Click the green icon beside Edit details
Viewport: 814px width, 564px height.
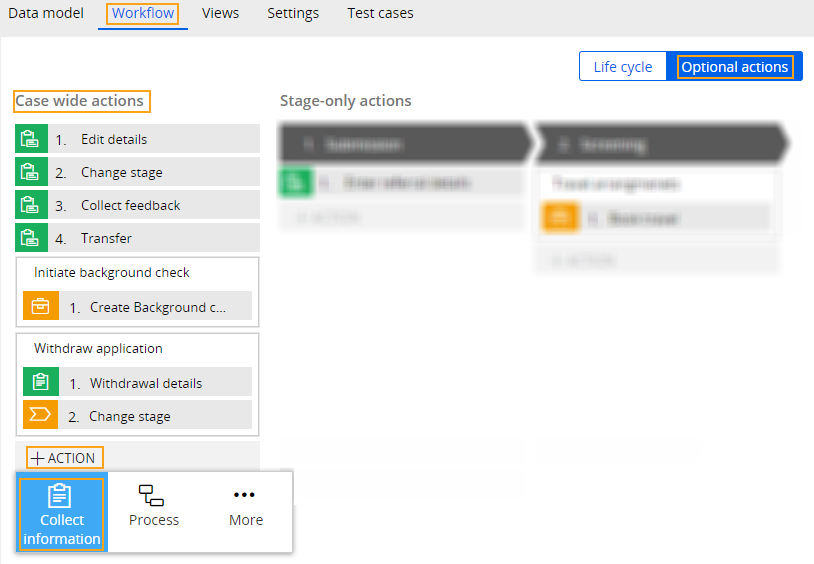(x=32, y=139)
